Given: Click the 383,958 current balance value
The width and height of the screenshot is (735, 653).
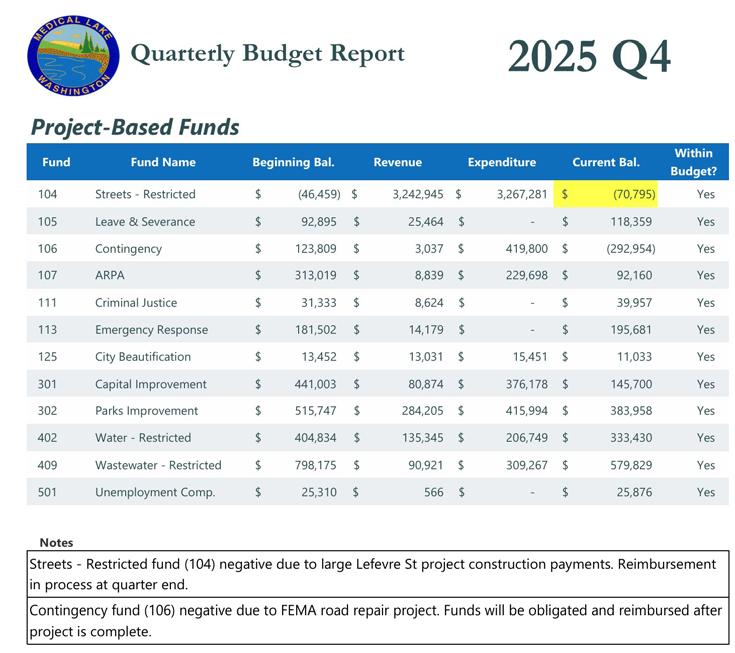Looking at the screenshot, I should click(631, 411).
